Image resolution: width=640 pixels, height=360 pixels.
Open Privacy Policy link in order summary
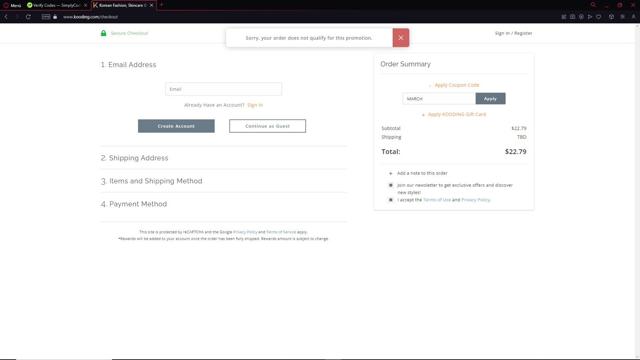(x=476, y=200)
